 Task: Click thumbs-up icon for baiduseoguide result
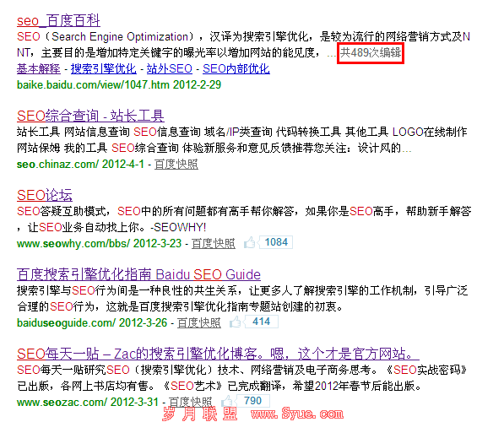pos(236,322)
